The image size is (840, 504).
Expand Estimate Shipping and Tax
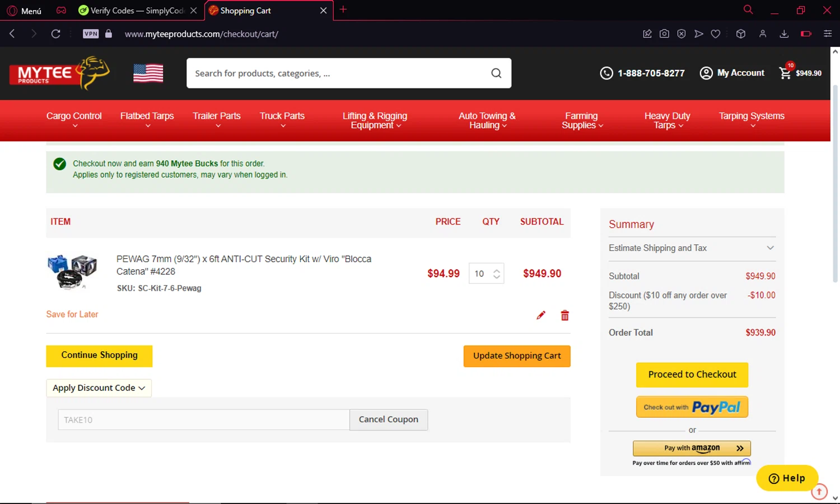[x=692, y=248]
